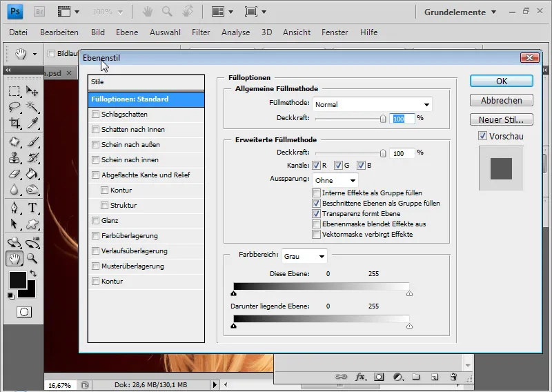The image size is (552, 392).
Task: Click the Abbrechen button
Action: click(x=502, y=100)
